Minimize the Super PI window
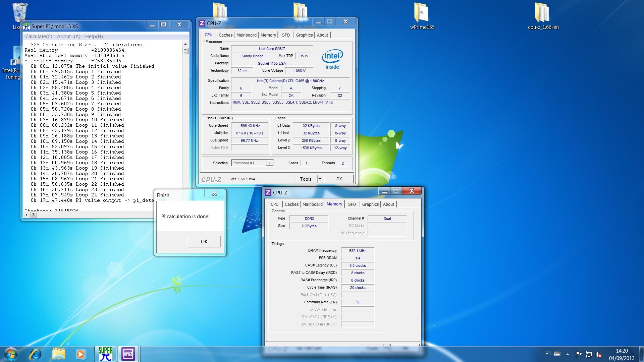This screenshot has height=362, width=644. point(152,25)
